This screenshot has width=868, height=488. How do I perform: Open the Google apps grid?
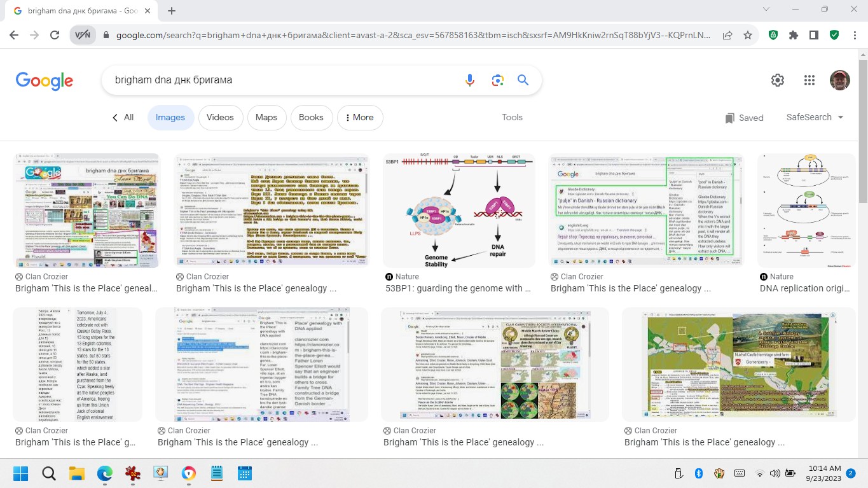[x=809, y=80]
